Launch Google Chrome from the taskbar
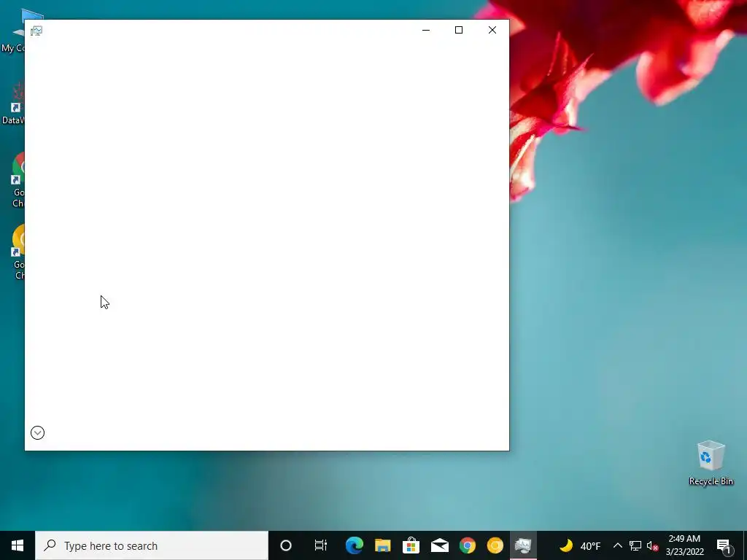The image size is (747, 560). point(468,545)
